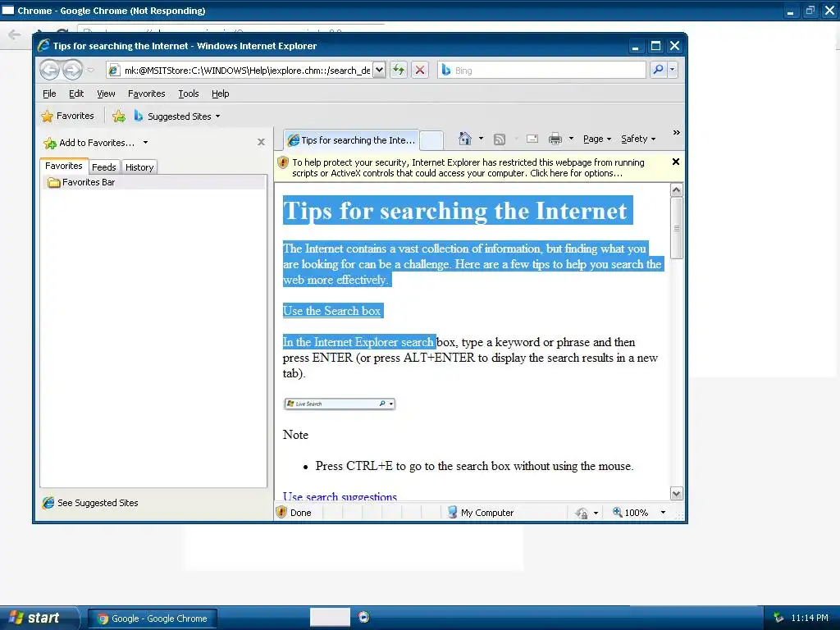This screenshot has width=840, height=630.
Task: Open the Favorites Bar folder
Action: pyautogui.click(x=82, y=182)
